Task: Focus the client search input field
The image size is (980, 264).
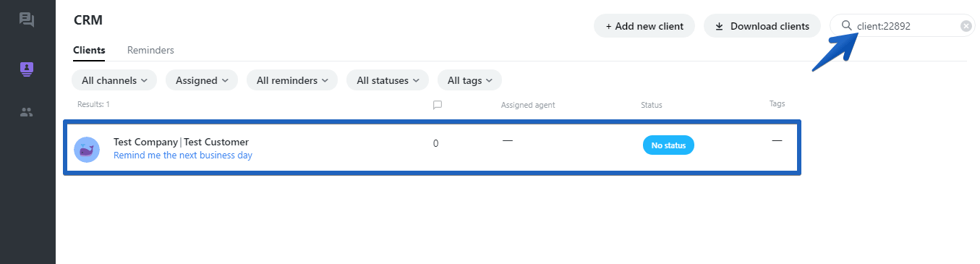Action: (x=908, y=26)
